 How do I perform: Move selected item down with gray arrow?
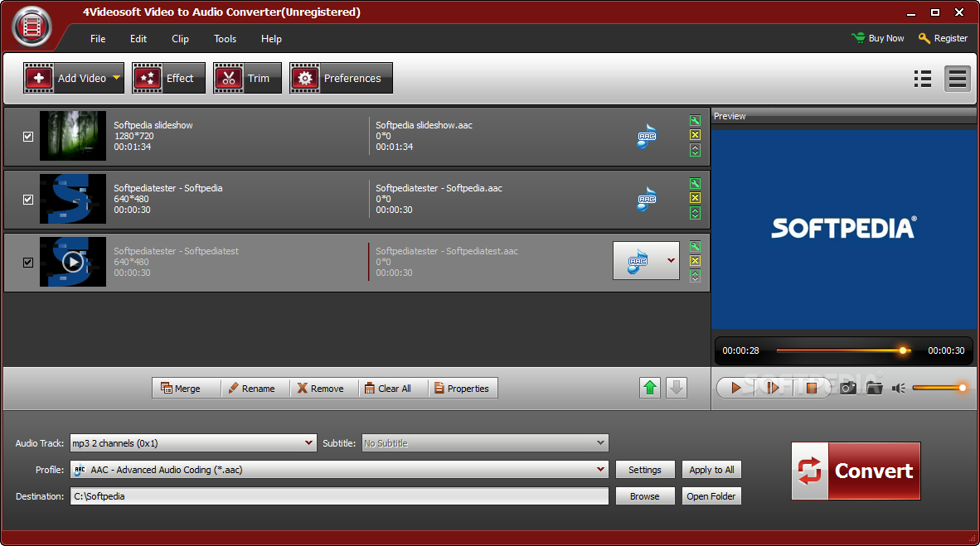pyautogui.click(x=677, y=388)
